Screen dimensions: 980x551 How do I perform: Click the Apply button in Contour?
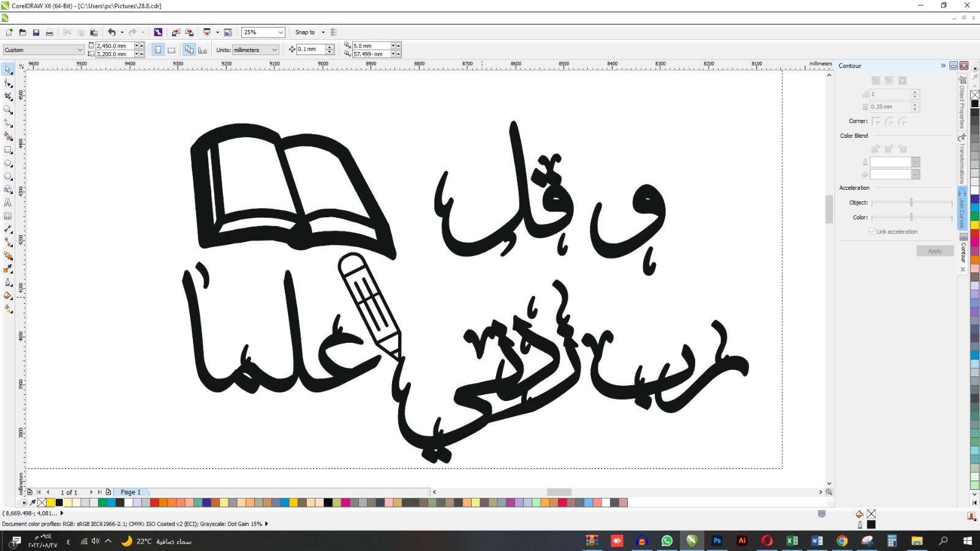tap(935, 251)
